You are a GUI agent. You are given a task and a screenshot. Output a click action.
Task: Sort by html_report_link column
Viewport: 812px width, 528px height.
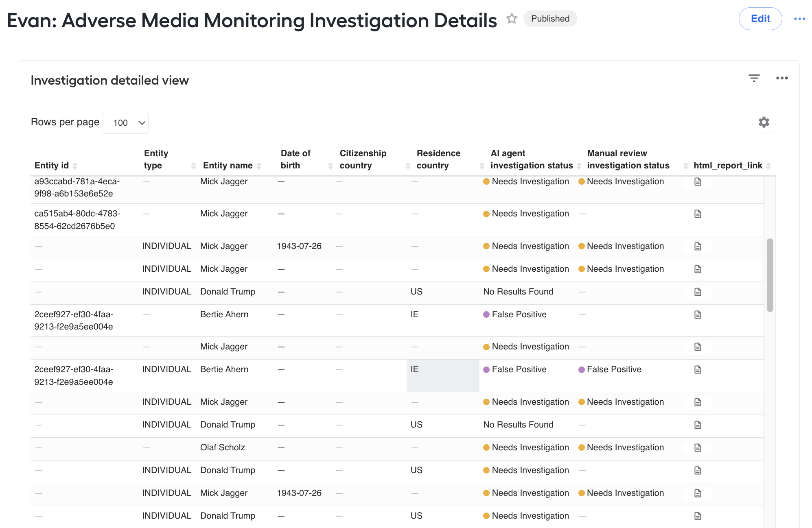pyautogui.click(x=768, y=166)
